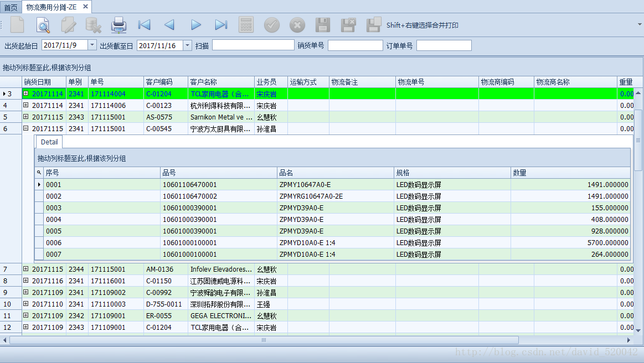Click customer name Infolev Elevadores
The width and height of the screenshot is (644, 363).
pos(221,269)
